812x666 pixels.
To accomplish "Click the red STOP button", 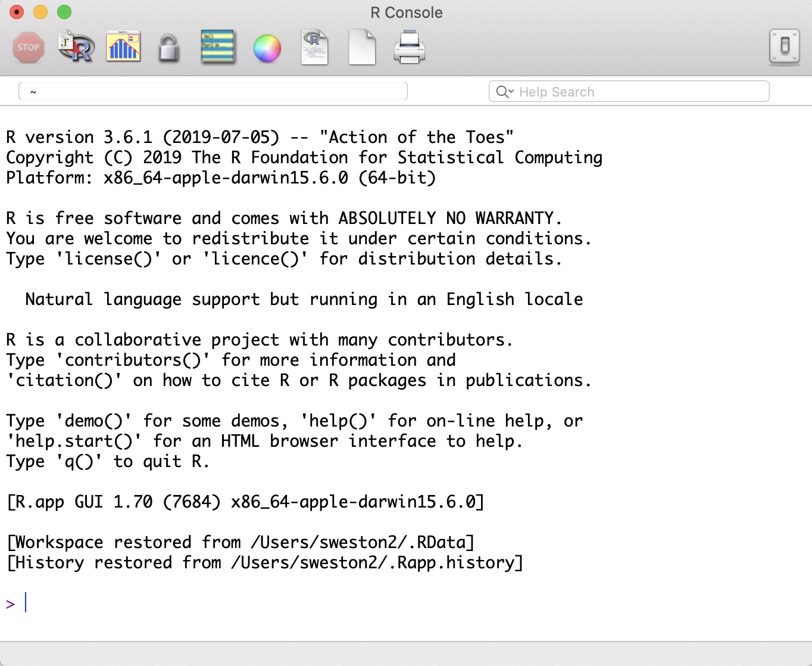I will [x=29, y=48].
